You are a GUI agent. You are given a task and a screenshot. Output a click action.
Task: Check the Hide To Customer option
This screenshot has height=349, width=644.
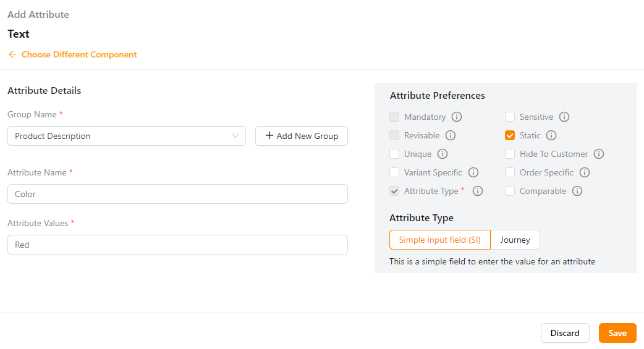(510, 154)
